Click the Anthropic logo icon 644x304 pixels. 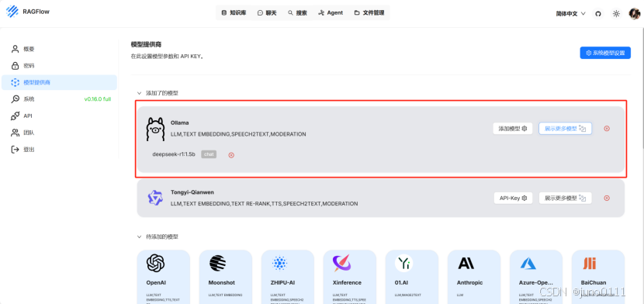pos(466,263)
